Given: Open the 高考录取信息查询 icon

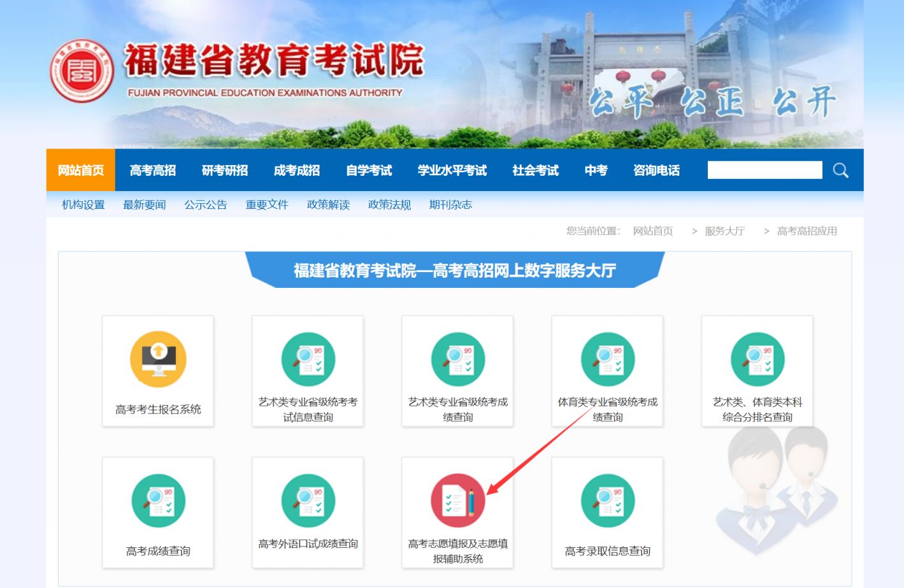Looking at the screenshot, I should pyautogui.click(x=607, y=501).
